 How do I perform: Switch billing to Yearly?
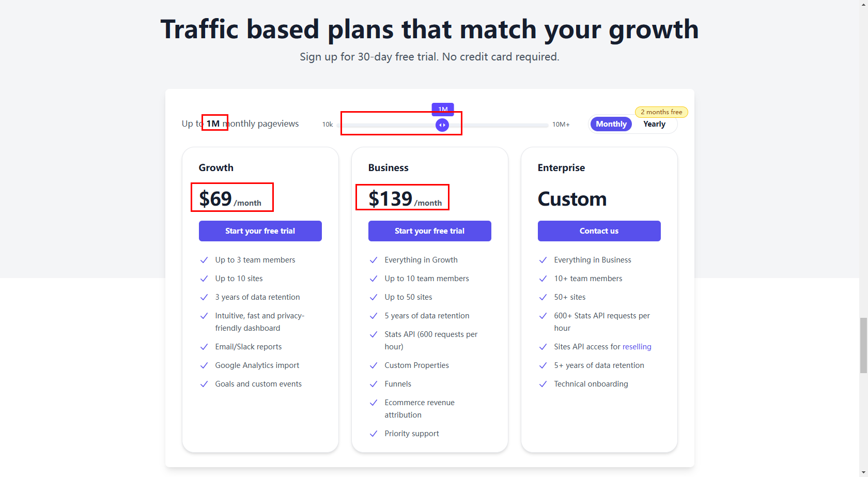click(654, 124)
